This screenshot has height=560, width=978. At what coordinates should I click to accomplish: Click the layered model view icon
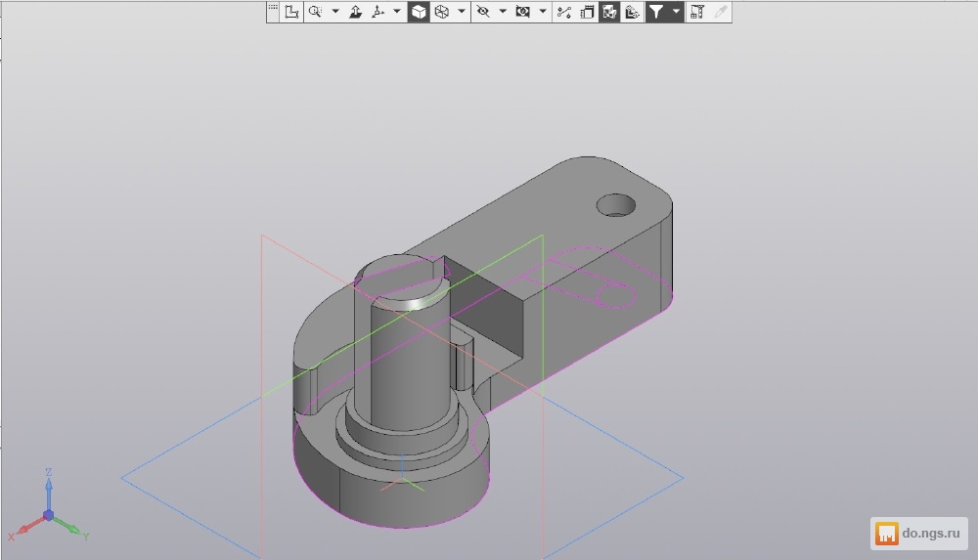click(x=632, y=12)
